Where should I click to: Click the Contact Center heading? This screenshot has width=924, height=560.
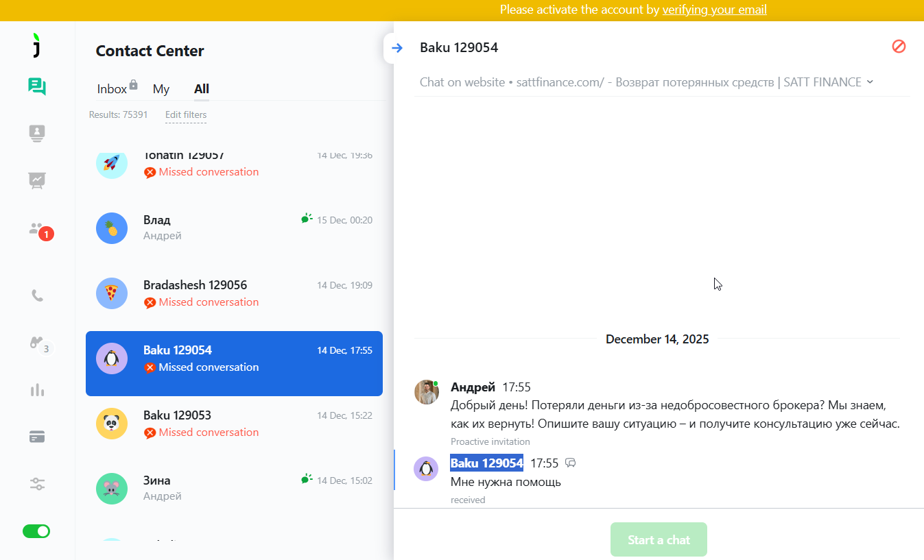[x=150, y=51]
